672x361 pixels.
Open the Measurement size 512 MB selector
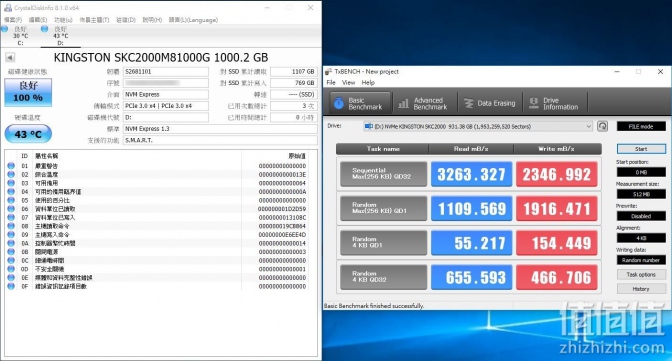pyautogui.click(x=641, y=194)
